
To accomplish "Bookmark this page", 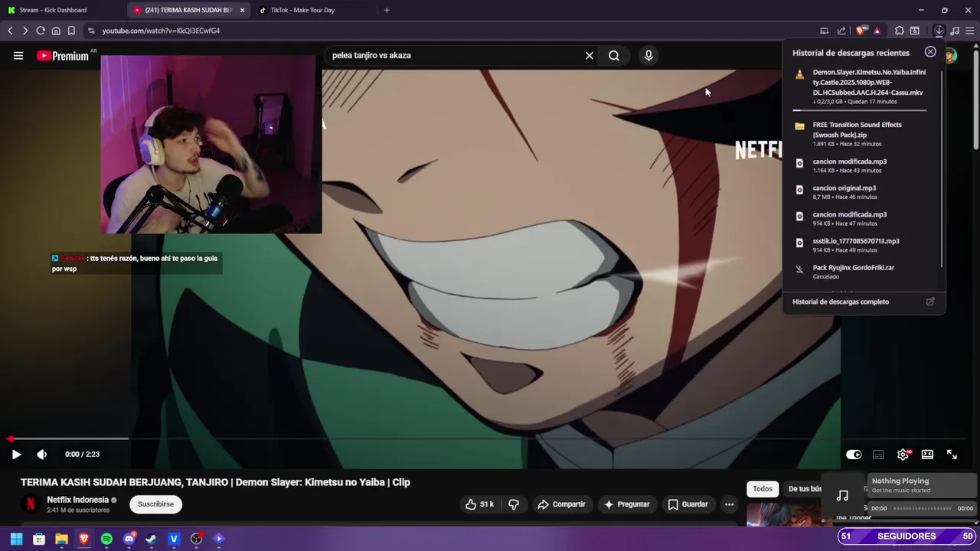I will point(71,31).
